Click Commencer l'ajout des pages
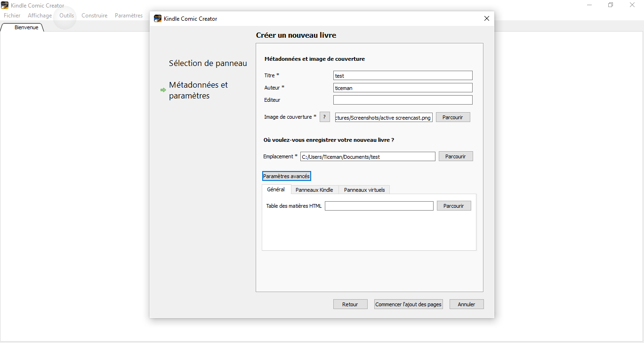This screenshot has width=644, height=343. 409,304
